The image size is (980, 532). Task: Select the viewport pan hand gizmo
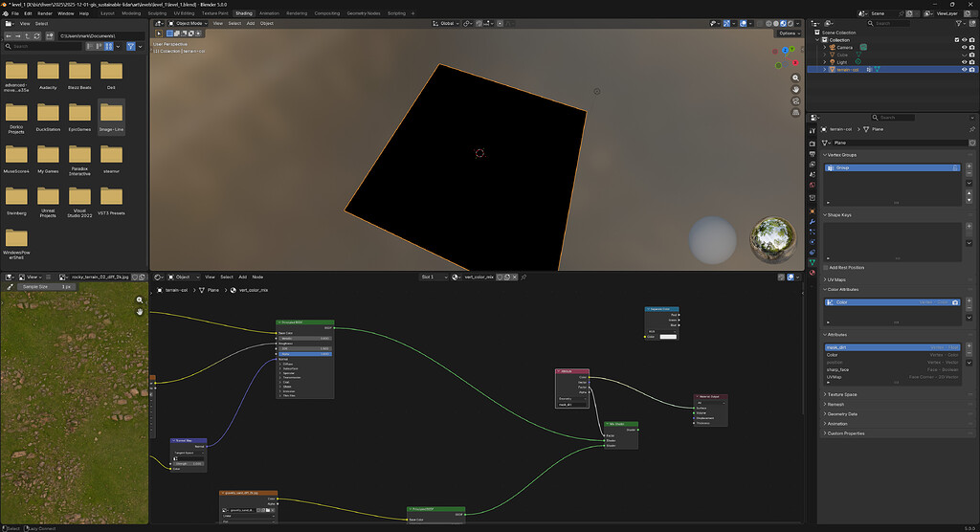pos(795,89)
